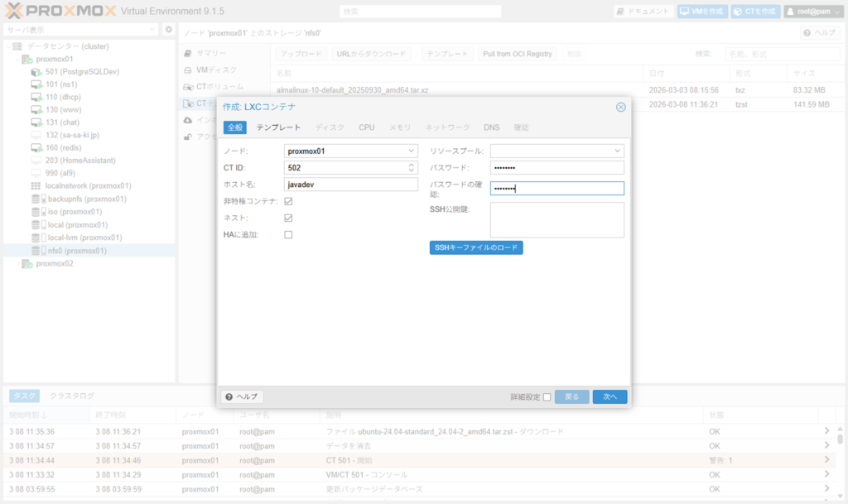Switch to the クラスタログ tab

pyautogui.click(x=72, y=396)
